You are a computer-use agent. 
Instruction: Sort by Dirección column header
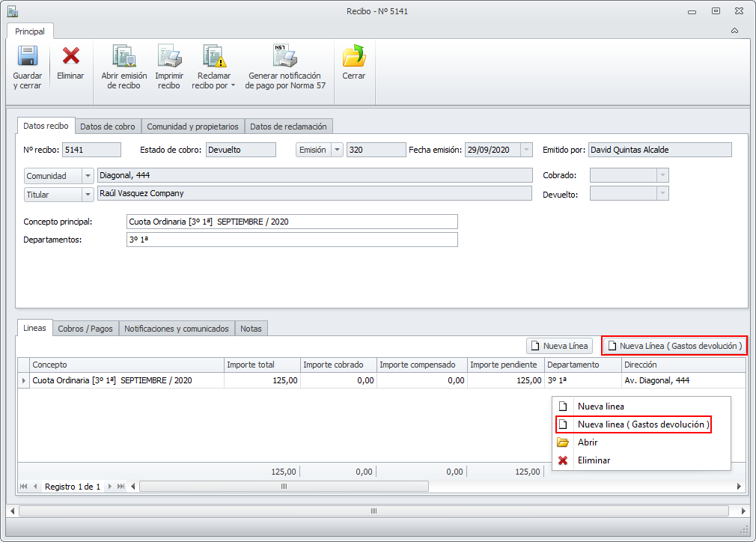tap(683, 365)
